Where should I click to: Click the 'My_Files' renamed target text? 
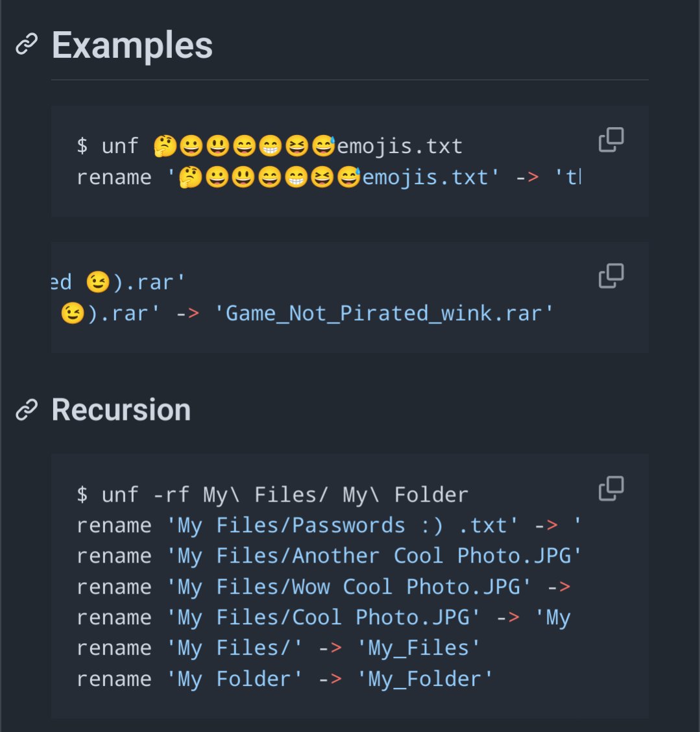click(418, 648)
